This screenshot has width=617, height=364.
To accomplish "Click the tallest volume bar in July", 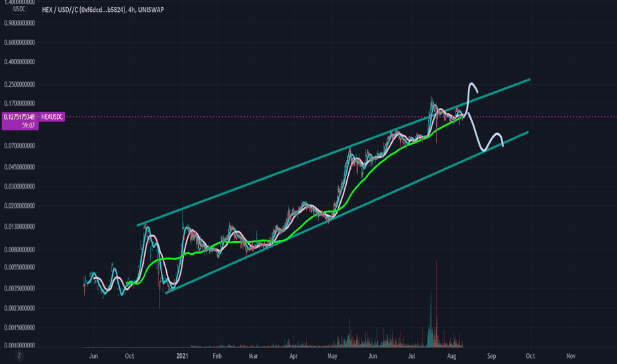I will 436,303.
